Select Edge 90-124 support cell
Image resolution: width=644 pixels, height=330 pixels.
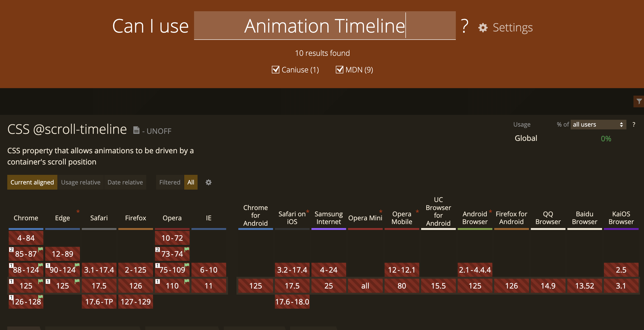(63, 270)
